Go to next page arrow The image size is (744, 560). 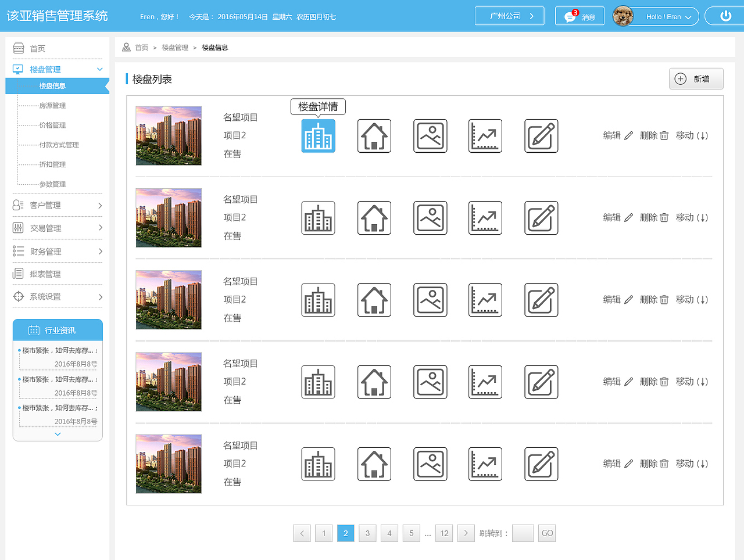click(x=466, y=533)
